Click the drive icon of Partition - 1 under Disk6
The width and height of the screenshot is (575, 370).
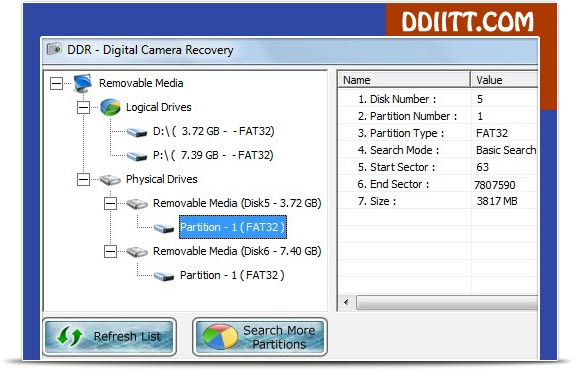tap(164, 276)
